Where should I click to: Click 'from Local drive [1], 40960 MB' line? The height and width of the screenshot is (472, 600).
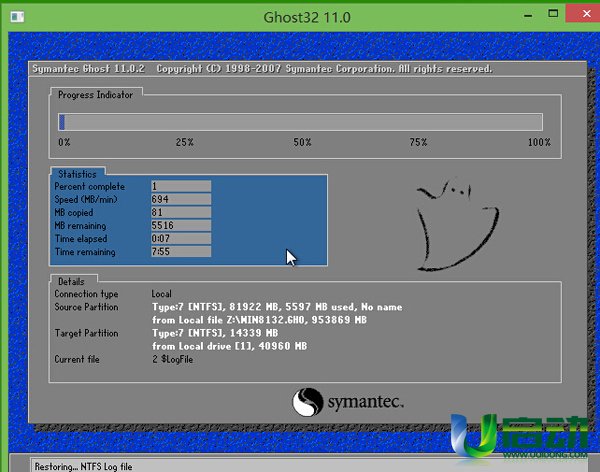[229, 346]
